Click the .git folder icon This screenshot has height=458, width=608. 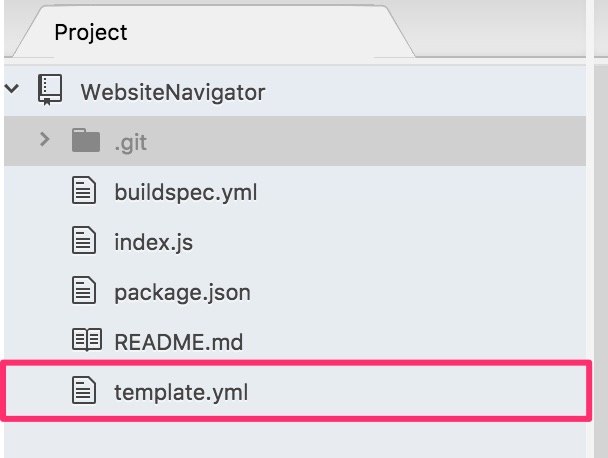(x=86, y=141)
